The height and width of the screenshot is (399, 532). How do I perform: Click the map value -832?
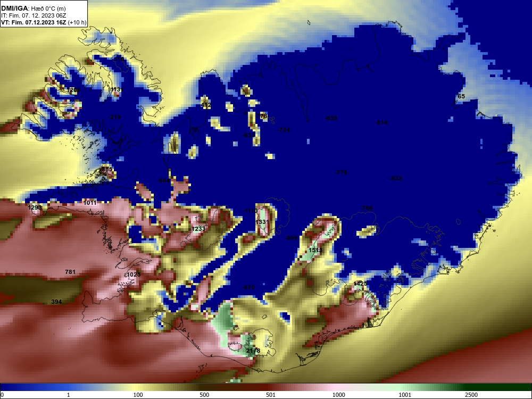click(396, 178)
